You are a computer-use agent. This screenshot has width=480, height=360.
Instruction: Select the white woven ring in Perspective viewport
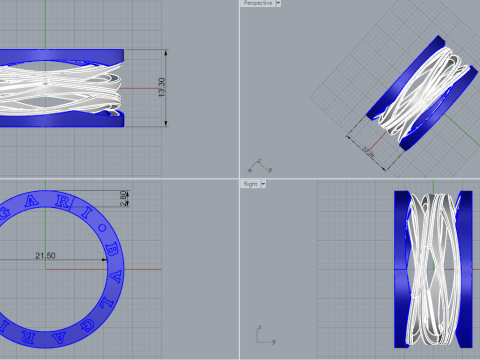click(x=423, y=92)
